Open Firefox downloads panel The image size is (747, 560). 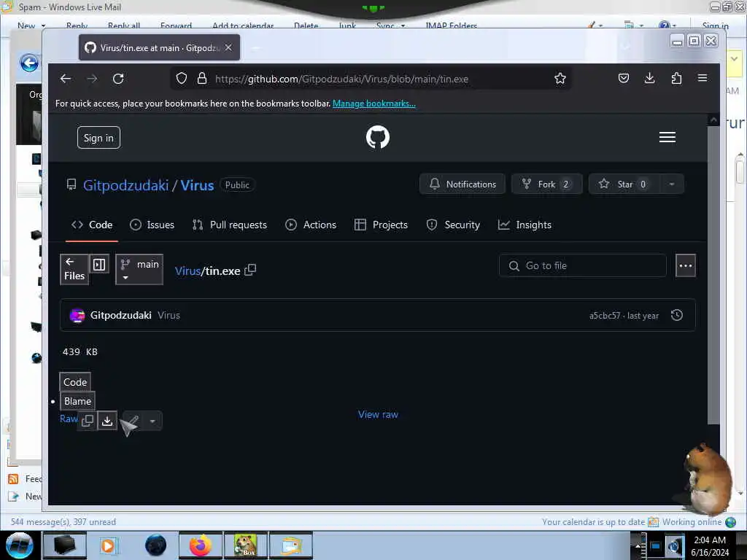click(649, 78)
